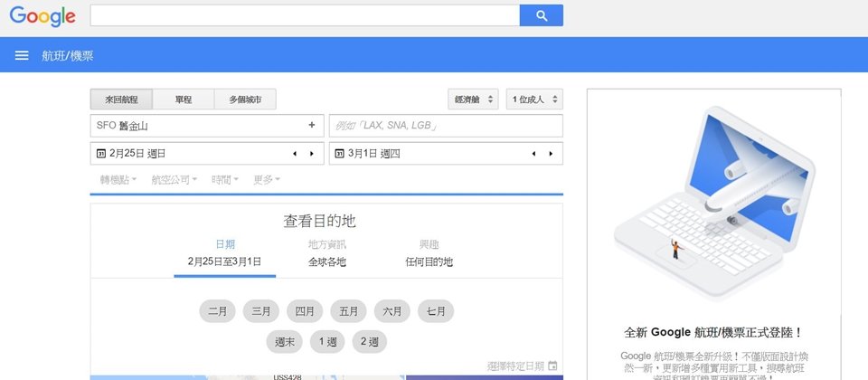Screen dimensions: 868x380
Task: Go to next return date arrow
Action: 551,154
